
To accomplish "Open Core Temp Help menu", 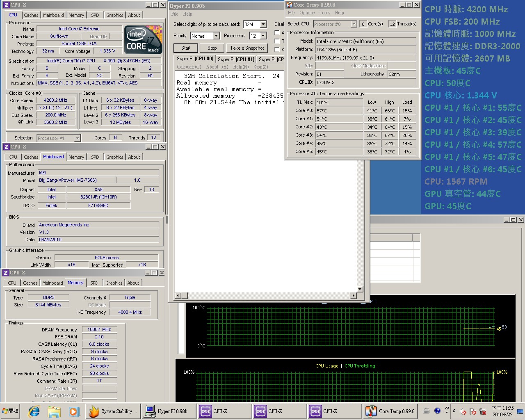I will [x=339, y=13].
